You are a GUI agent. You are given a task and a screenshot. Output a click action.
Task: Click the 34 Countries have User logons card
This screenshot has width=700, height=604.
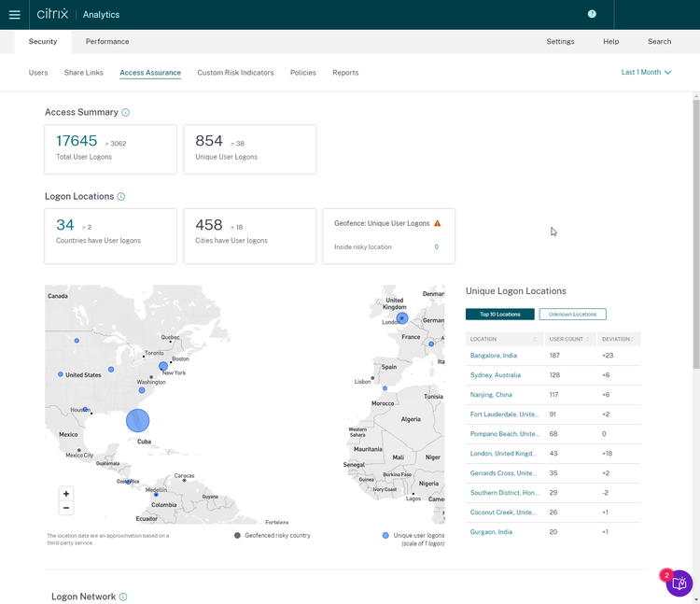pos(111,236)
